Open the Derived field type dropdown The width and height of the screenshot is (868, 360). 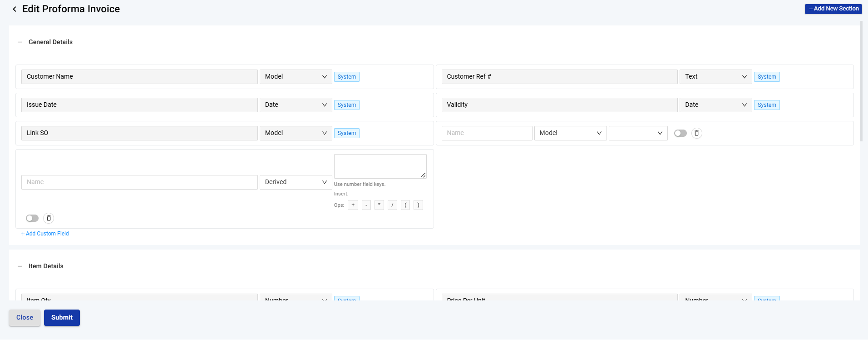tap(296, 182)
